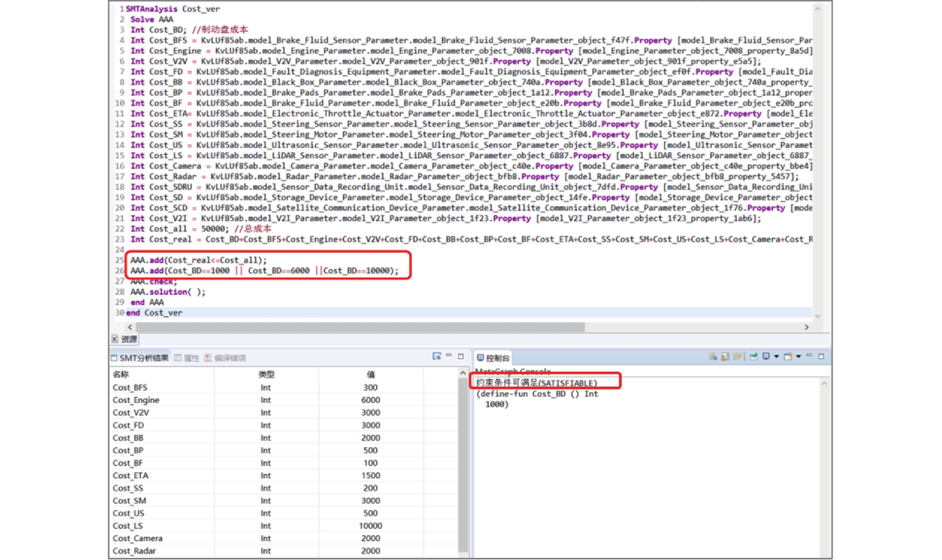
Task: Click the display selected console icon
Action: 766,356
